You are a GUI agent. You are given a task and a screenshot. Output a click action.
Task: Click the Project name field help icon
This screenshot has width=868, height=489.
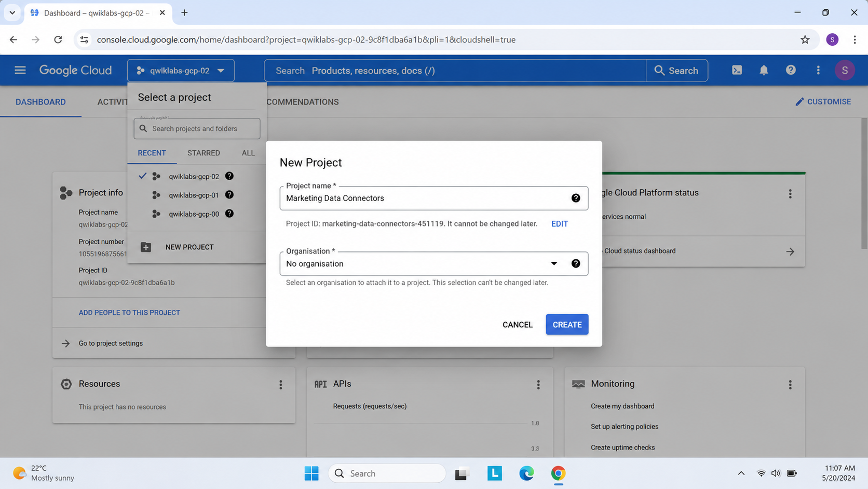click(x=576, y=198)
